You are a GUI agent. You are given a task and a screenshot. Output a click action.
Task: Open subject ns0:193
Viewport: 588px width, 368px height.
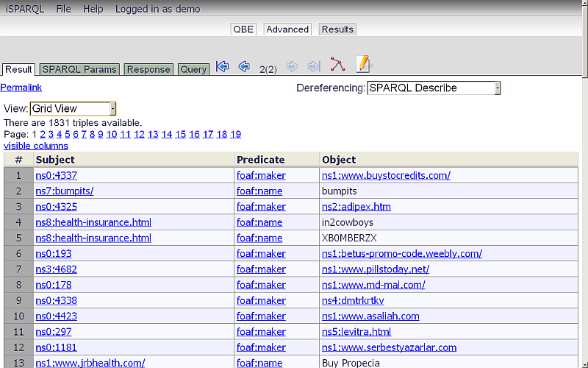pyautogui.click(x=54, y=254)
